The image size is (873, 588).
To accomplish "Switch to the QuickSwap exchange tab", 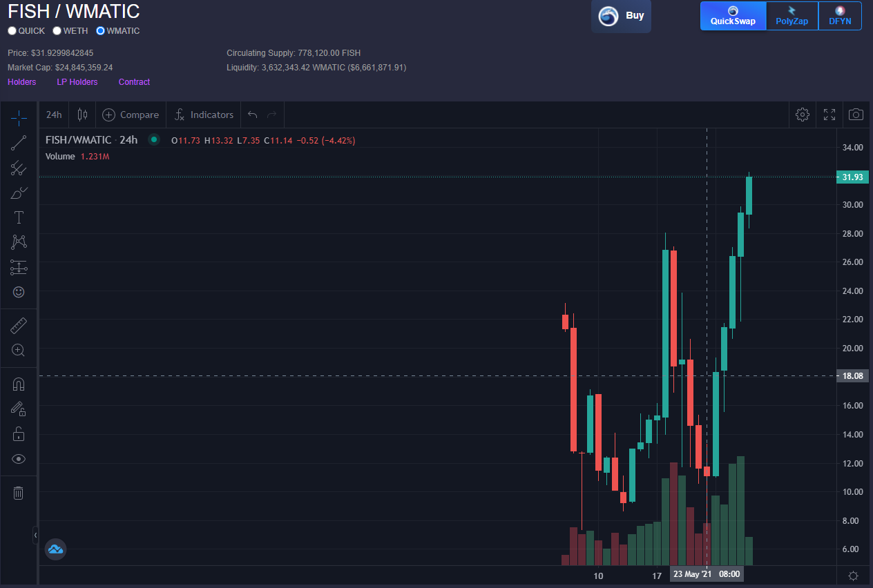I will pos(733,16).
